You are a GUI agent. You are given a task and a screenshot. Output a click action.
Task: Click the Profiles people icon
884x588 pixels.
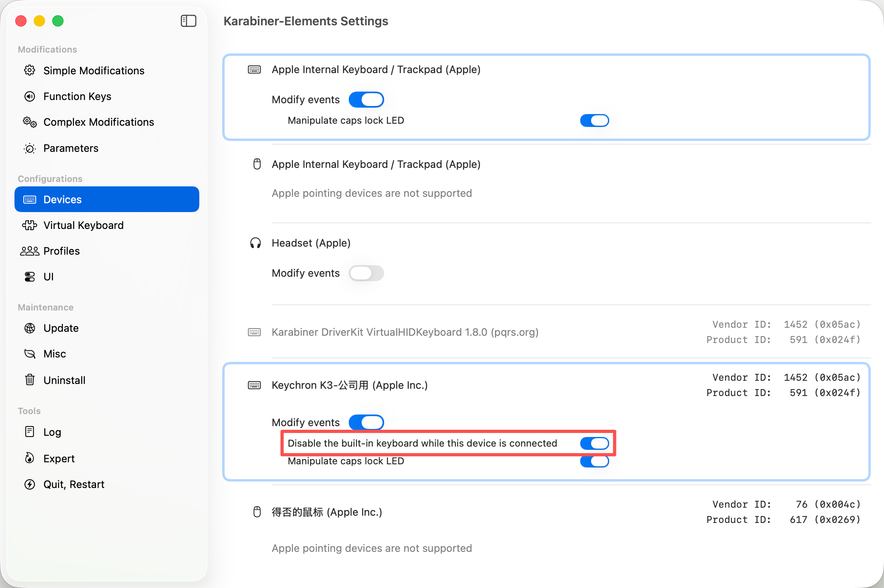click(30, 251)
